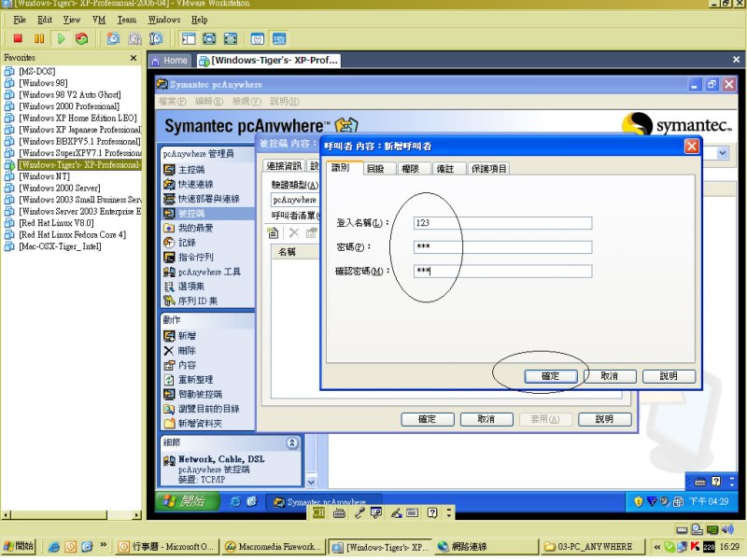This screenshot has width=747, height=560.
Task: Click 取消 in the 被控端 內容 dialog
Action: (486, 419)
